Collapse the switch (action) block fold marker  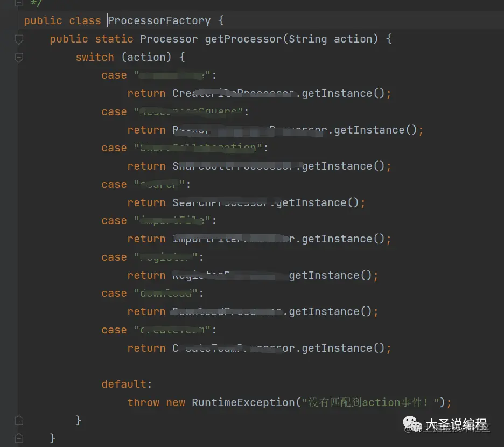[x=19, y=58]
